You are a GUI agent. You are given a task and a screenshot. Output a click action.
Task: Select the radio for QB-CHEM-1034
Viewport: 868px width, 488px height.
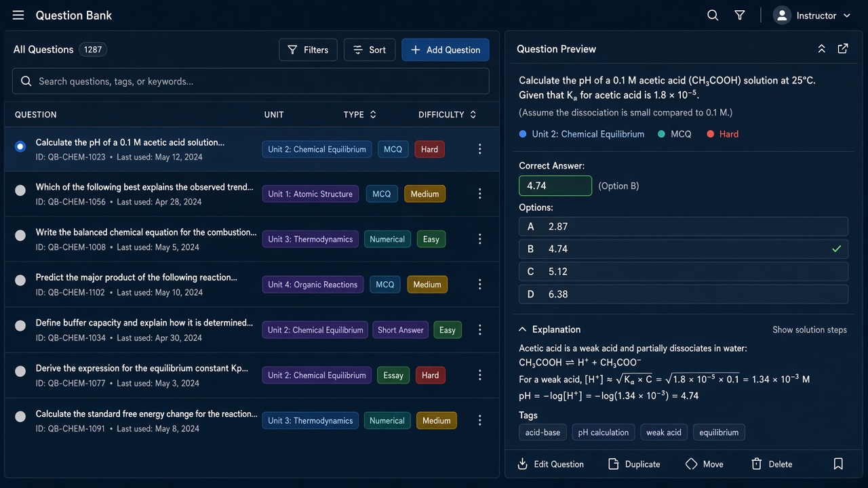tap(20, 326)
